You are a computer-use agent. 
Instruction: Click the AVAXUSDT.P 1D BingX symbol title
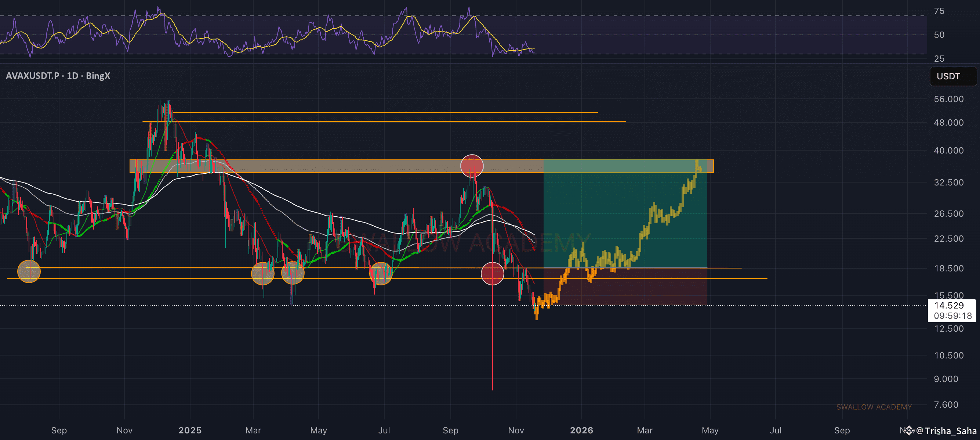(58, 76)
